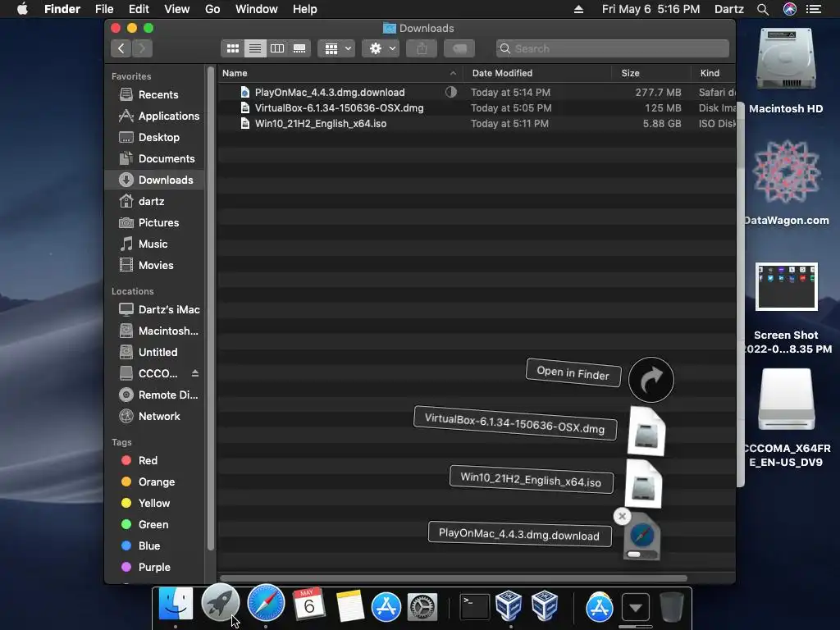840x630 pixels.
Task: Click the PlayOnMac download progress indicator
Action: [x=451, y=92]
